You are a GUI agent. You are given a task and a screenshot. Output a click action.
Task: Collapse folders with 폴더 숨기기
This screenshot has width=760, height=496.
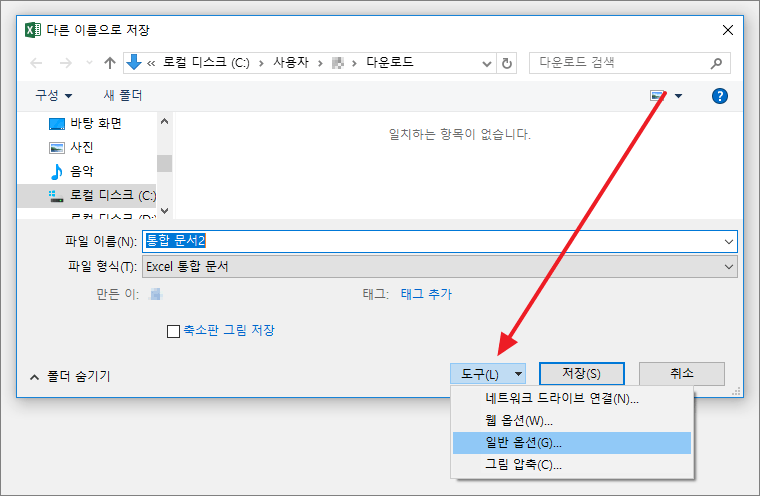pyautogui.click(x=70, y=376)
